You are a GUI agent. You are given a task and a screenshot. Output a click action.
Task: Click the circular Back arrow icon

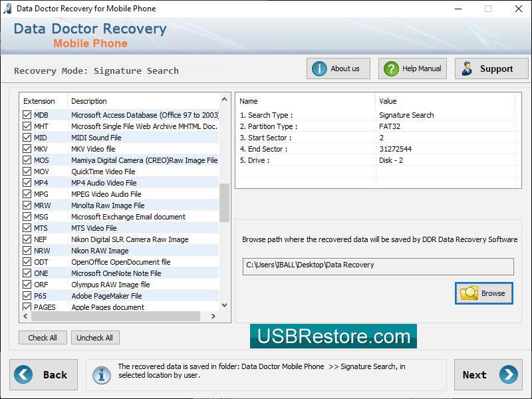click(x=23, y=374)
